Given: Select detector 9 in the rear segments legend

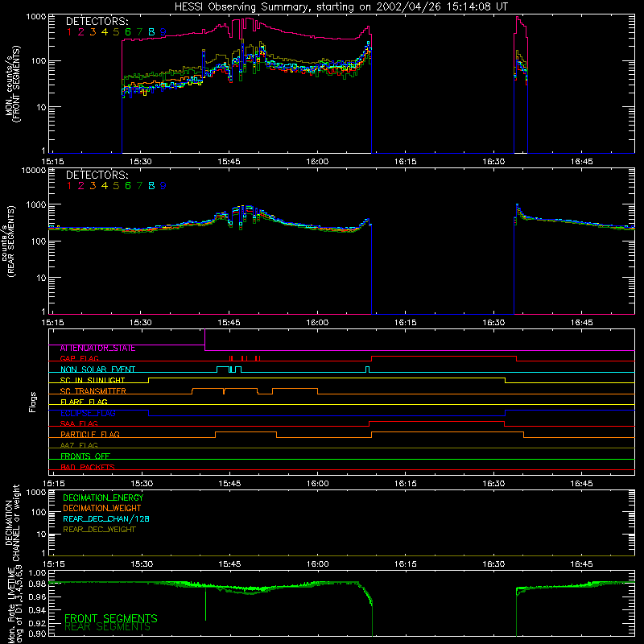Looking at the screenshot, I should 163,186.
